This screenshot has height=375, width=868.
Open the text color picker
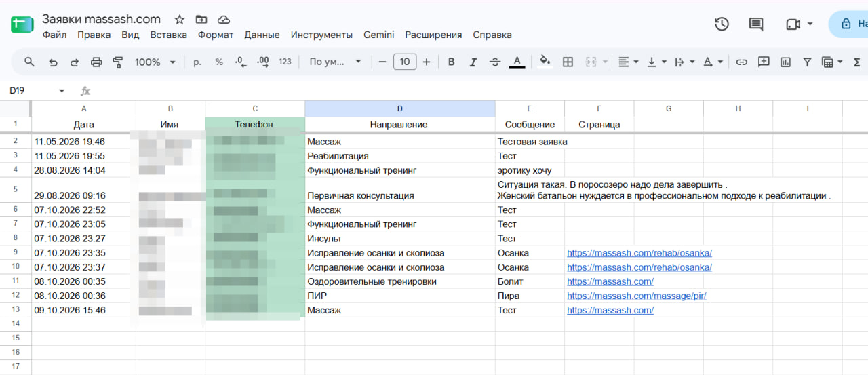(517, 62)
